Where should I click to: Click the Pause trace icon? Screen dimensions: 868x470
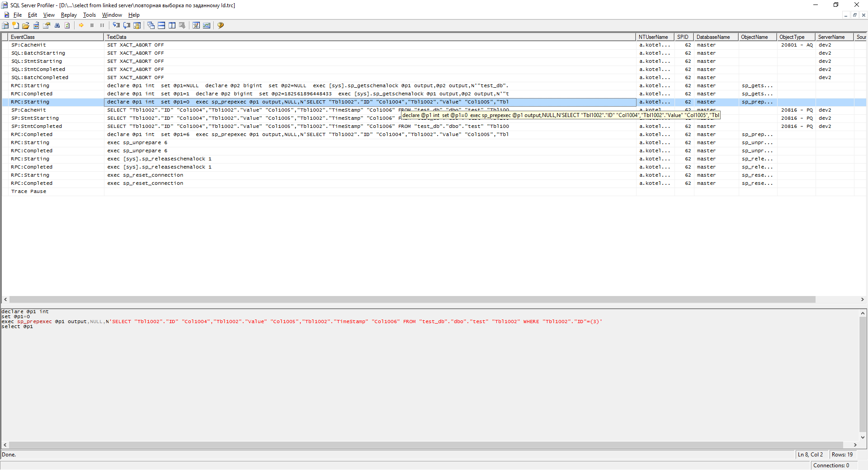pos(102,25)
